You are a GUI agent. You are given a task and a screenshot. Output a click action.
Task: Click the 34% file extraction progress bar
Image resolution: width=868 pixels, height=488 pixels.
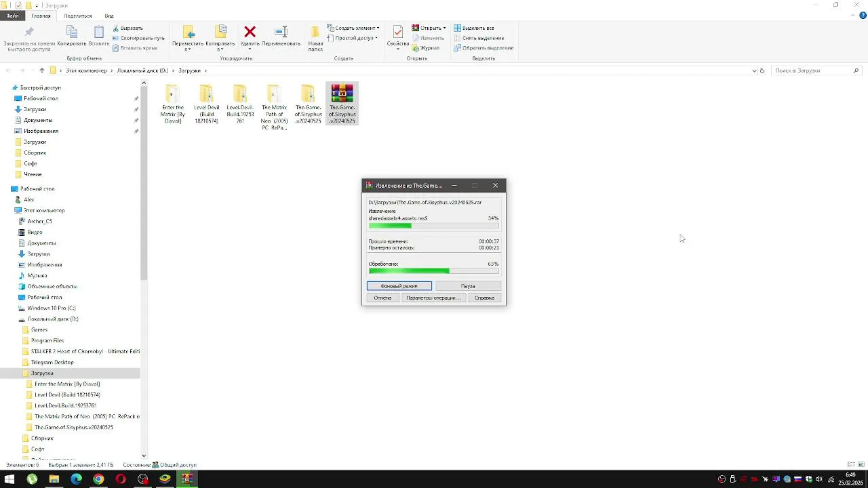pyautogui.click(x=433, y=226)
